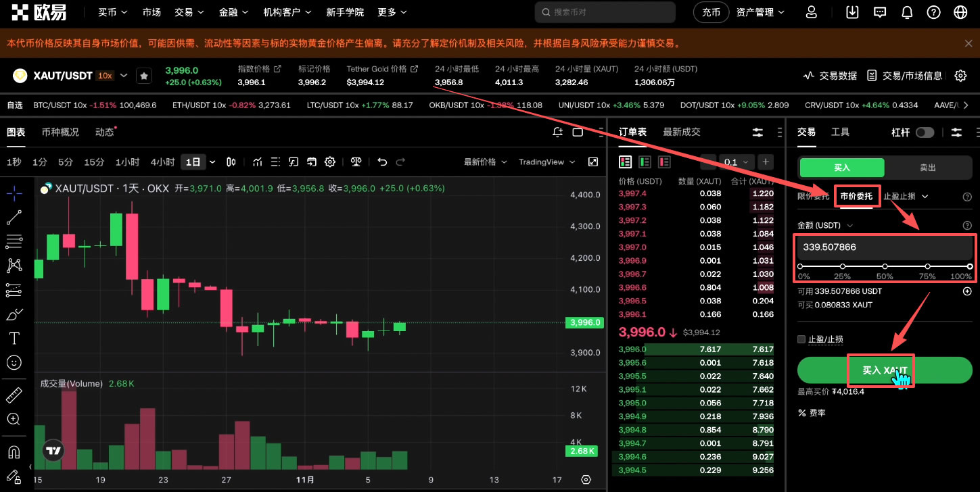Star XAUT/USDT as a favorite
Image resolution: width=980 pixels, height=492 pixels.
[x=144, y=75]
